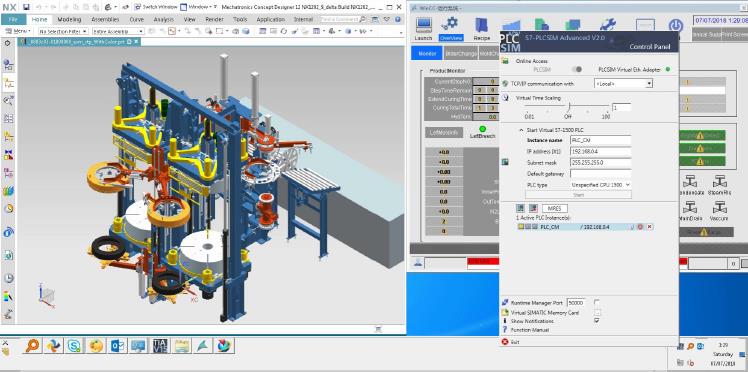Click Switch Window in NX title bar
The width and height of the screenshot is (748, 372).
point(156,7)
